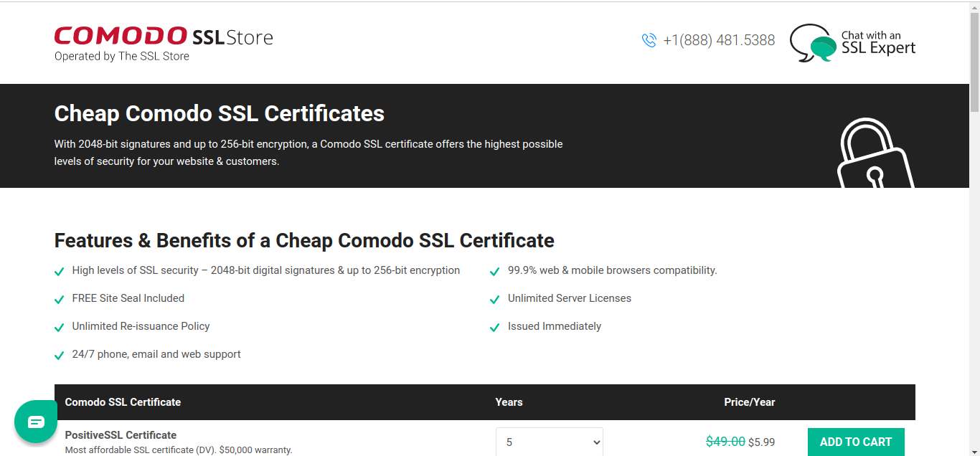The height and width of the screenshot is (456, 980).
Task: Add PositiveSSL Certificate to cart
Action: (x=856, y=442)
